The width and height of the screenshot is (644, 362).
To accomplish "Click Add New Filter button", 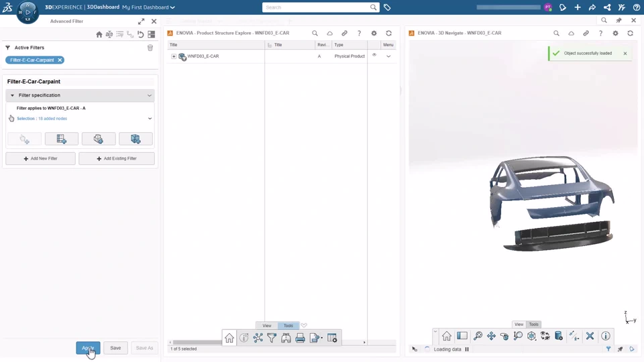I will pyautogui.click(x=41, y=158).
